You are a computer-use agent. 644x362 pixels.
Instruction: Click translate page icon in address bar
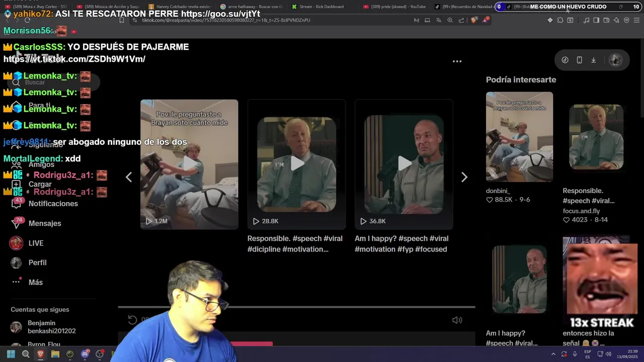point(438,20)
